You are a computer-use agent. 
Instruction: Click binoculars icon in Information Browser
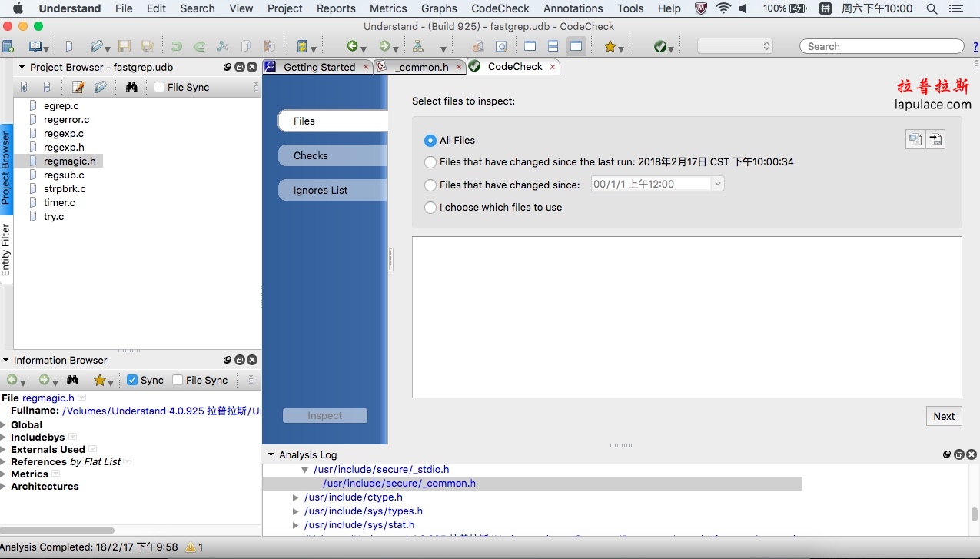coord(72,380)
